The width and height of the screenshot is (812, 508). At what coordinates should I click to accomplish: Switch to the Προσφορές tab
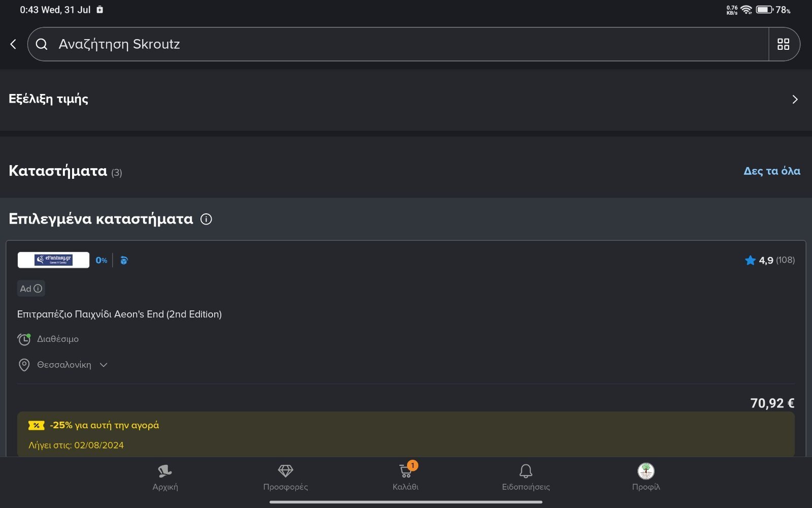pyautogui.click(x=285, y=477)
